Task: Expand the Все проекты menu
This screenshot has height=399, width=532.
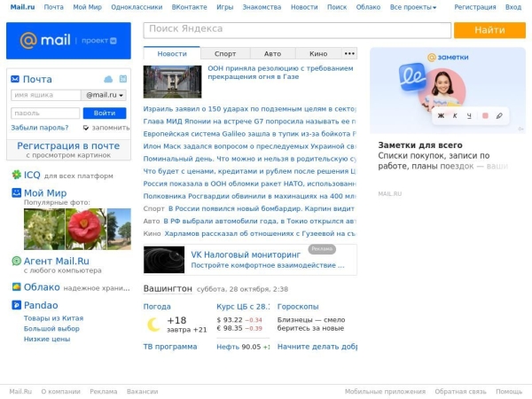Action: tap(413, 7)
